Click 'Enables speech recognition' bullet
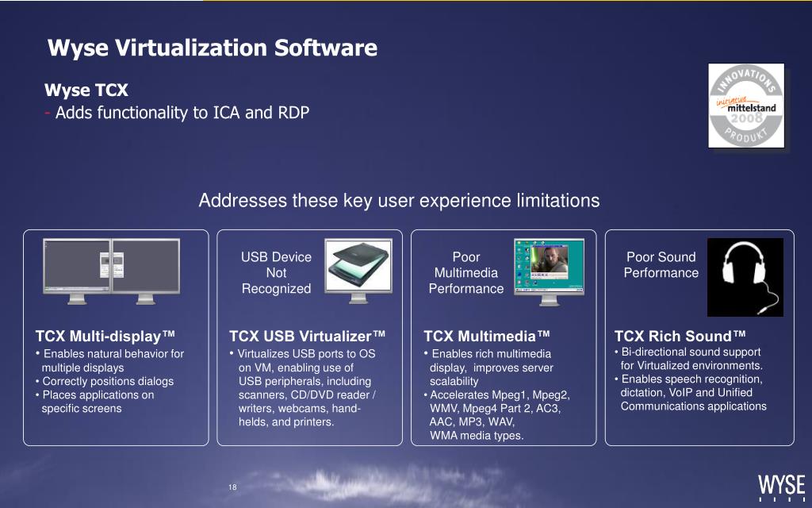 click(691, 393)
